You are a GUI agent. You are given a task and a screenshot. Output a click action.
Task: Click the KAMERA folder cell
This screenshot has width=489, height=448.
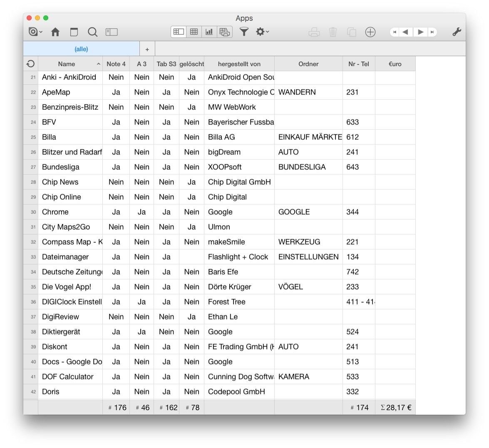point(308,376)
